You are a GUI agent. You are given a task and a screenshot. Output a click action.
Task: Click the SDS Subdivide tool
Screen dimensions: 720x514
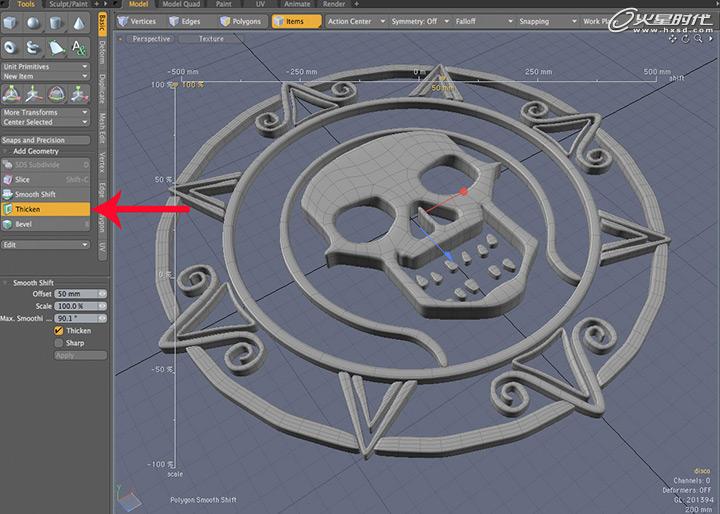point(45,164)
